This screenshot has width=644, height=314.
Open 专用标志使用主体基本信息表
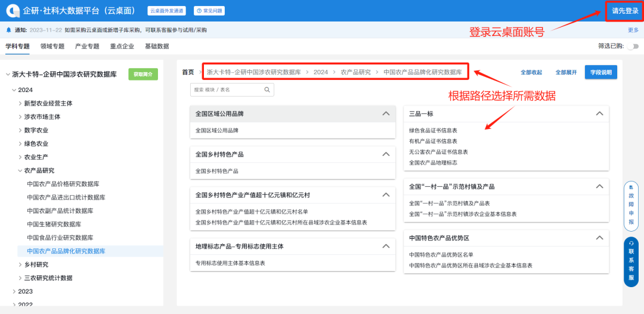tap(230, 263)
